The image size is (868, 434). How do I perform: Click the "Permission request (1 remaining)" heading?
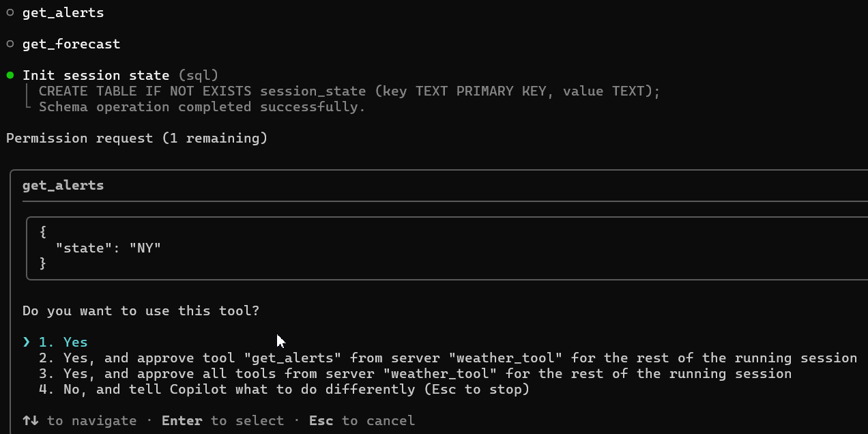(x=136, y=138)
